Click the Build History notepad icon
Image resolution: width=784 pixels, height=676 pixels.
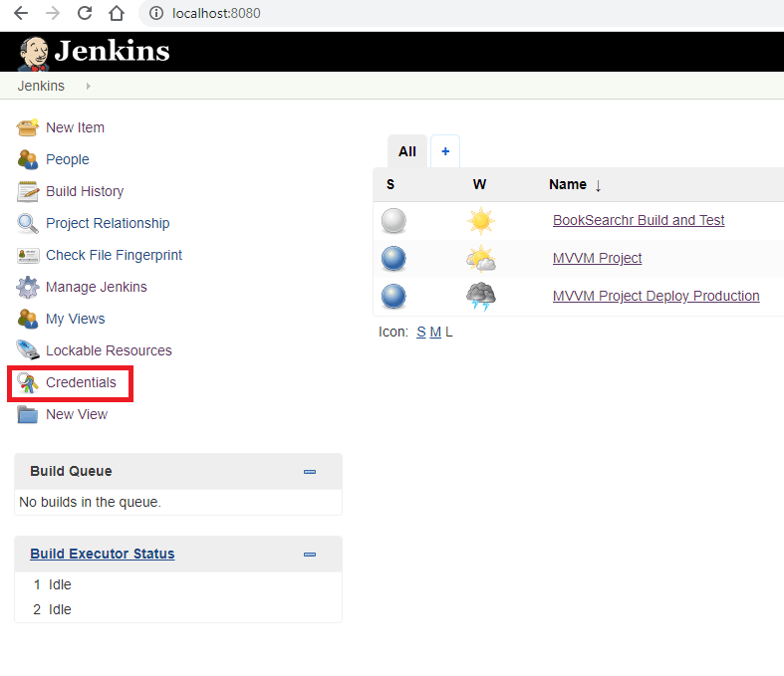click(28, 192)
